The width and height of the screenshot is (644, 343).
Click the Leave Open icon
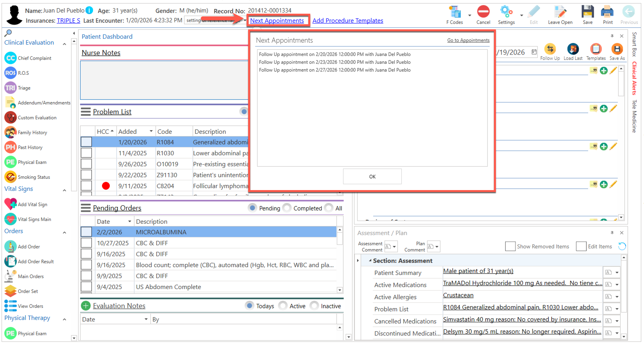tap(560, 12)
